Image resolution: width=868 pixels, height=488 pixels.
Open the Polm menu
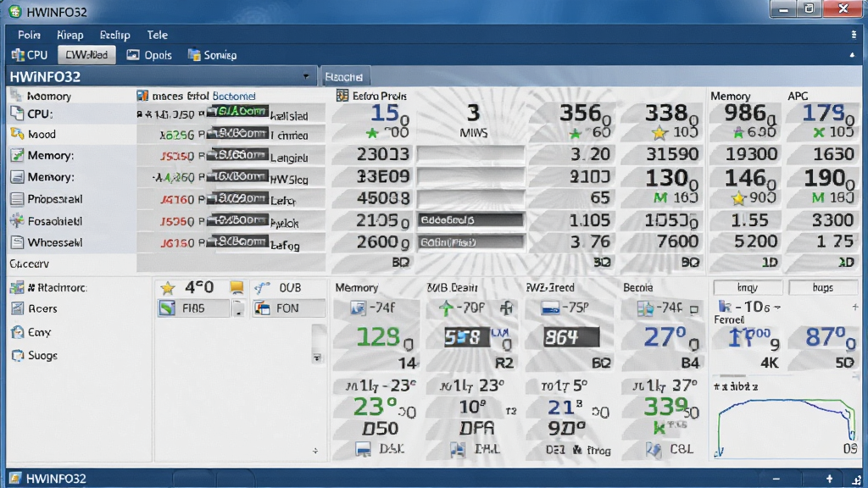click(29, 35)
